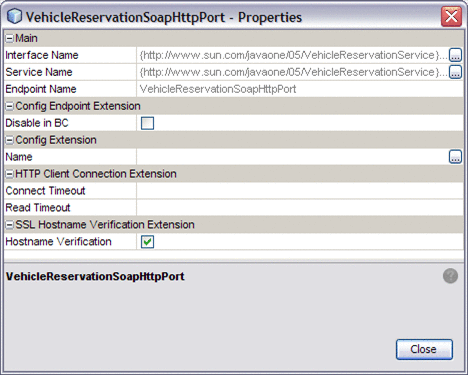The width and height of the screenshot is (468, 375).
Task: Collapse the Config Extension section
Action: 10,140
